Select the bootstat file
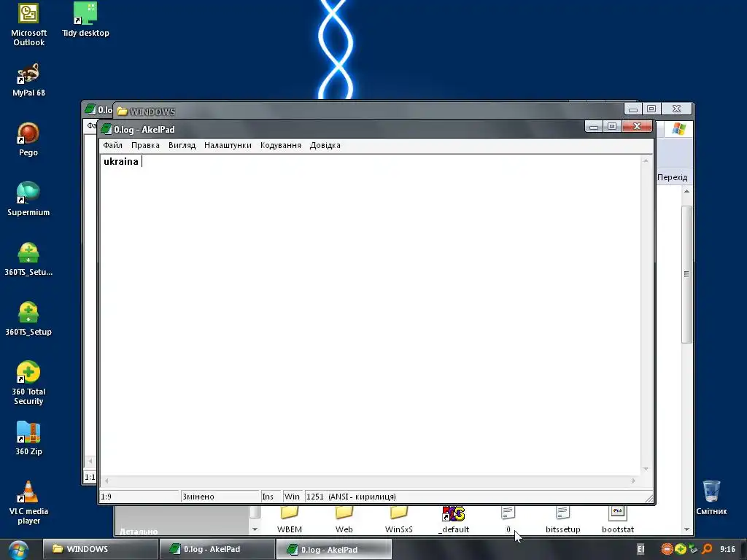 617,520
